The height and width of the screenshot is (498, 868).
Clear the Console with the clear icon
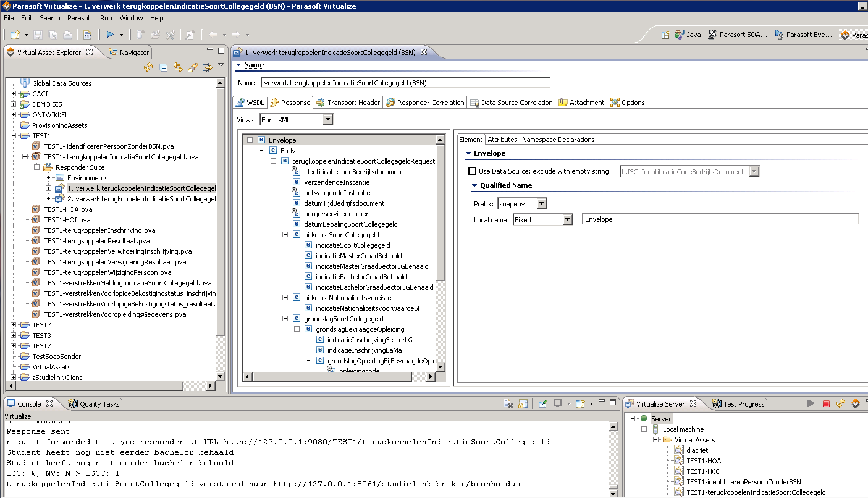[x=508, y=404]
